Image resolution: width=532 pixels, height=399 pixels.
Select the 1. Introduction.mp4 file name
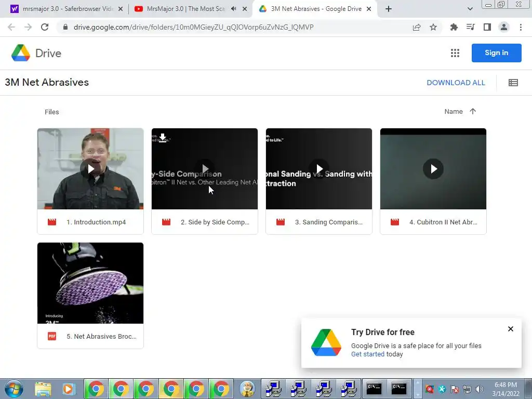96,222
